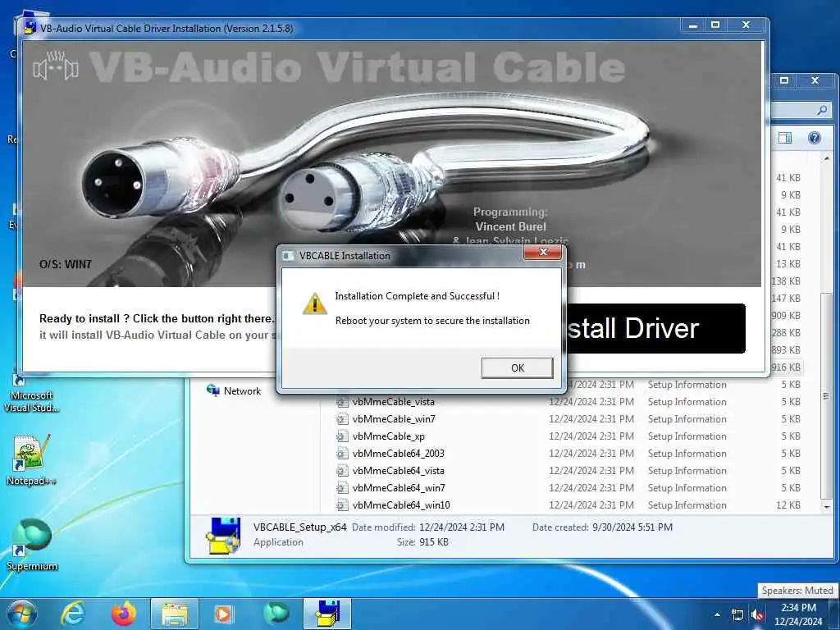Click the Explorer search magnifier icon
This screenshot has width=840, height=630.
[x=822, y=111]
